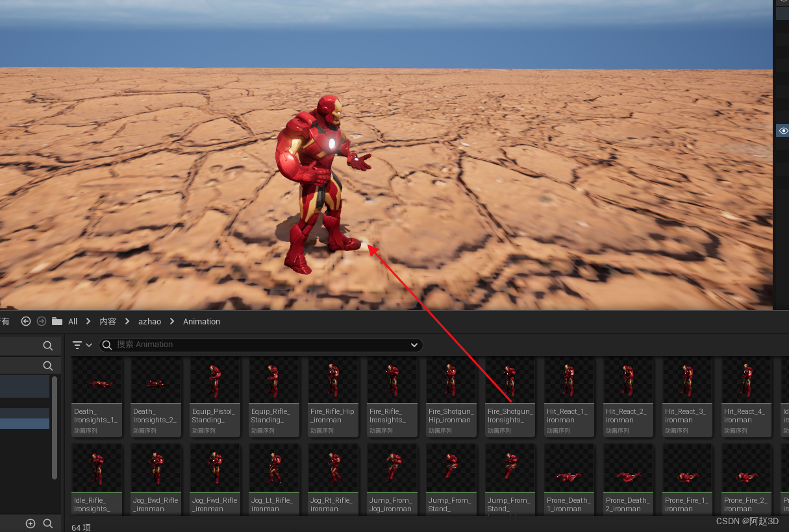Image resolution: width=789 pixels, height=532 pixels.
Task: Expand the chevron after the azhao breadcrumb
Action: coord(172,321)
